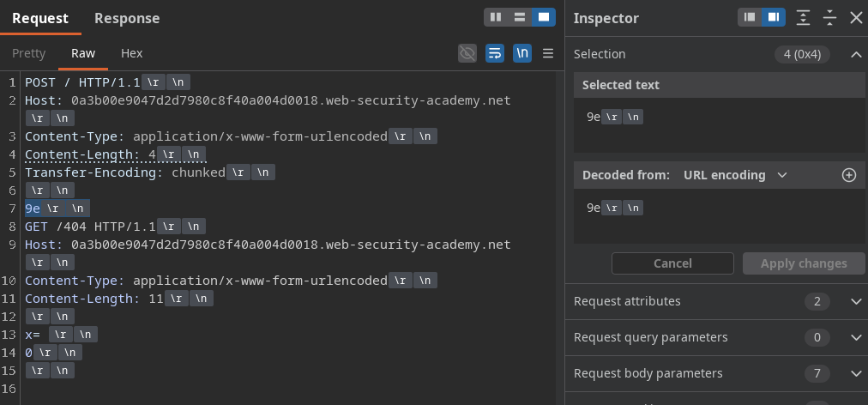868x405 pixels.
Task: Toggle the \n non-printable characters display
Action: [x=522, y=53]
